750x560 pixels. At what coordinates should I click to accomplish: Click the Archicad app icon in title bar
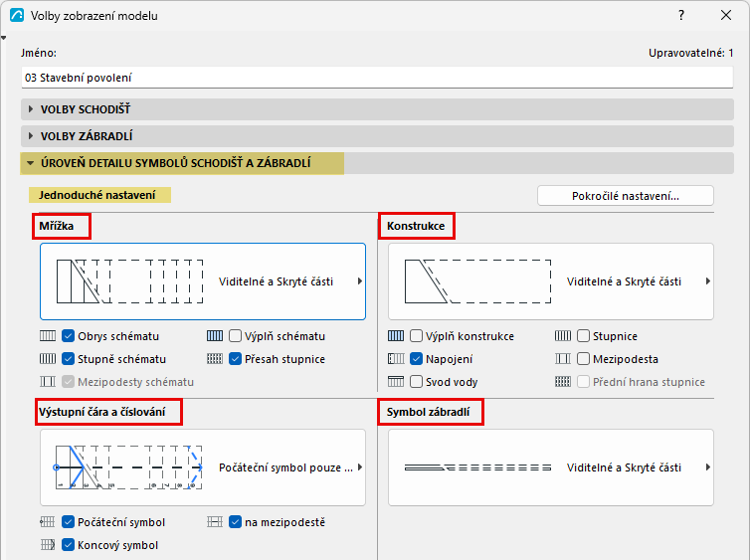click(17, 15)
